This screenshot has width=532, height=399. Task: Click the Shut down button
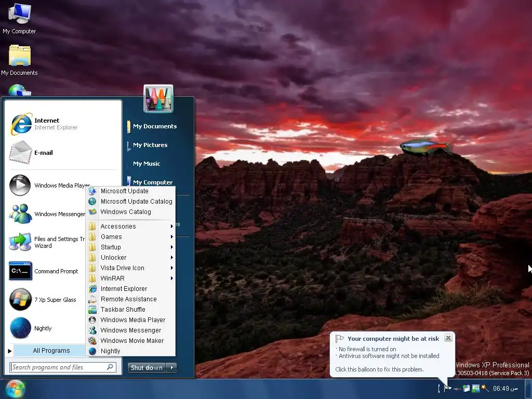[147, 367]
